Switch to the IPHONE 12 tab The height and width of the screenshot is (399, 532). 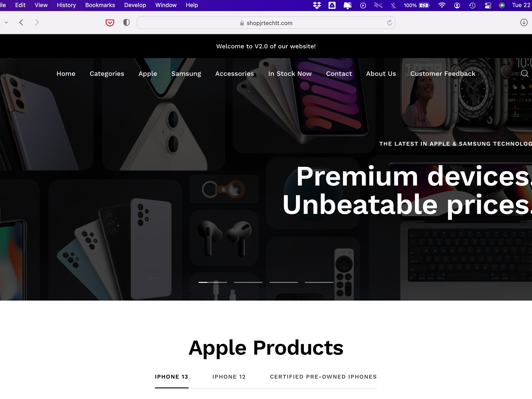tap(229, 377)
